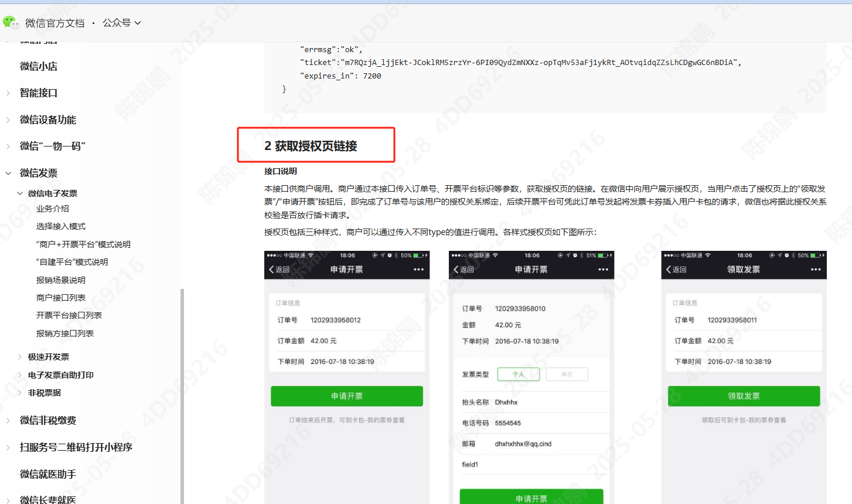Click the WeChat logo icon

(11, 22)
